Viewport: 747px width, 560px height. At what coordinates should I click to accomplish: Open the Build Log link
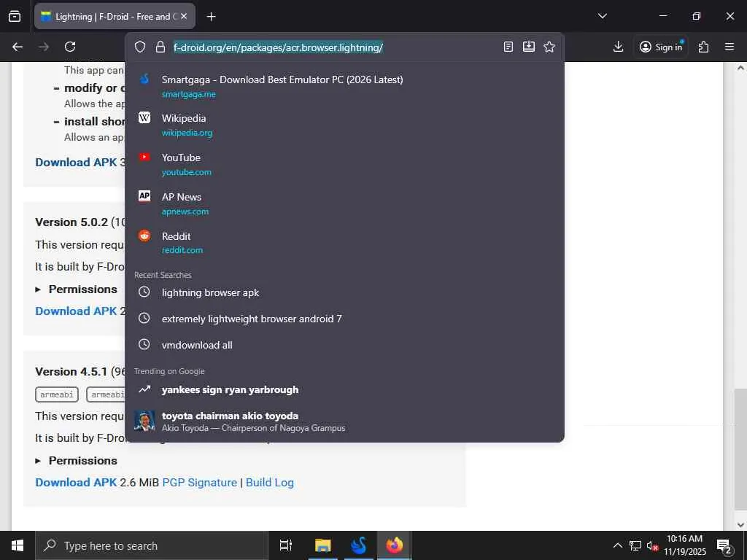click(270, 483)
